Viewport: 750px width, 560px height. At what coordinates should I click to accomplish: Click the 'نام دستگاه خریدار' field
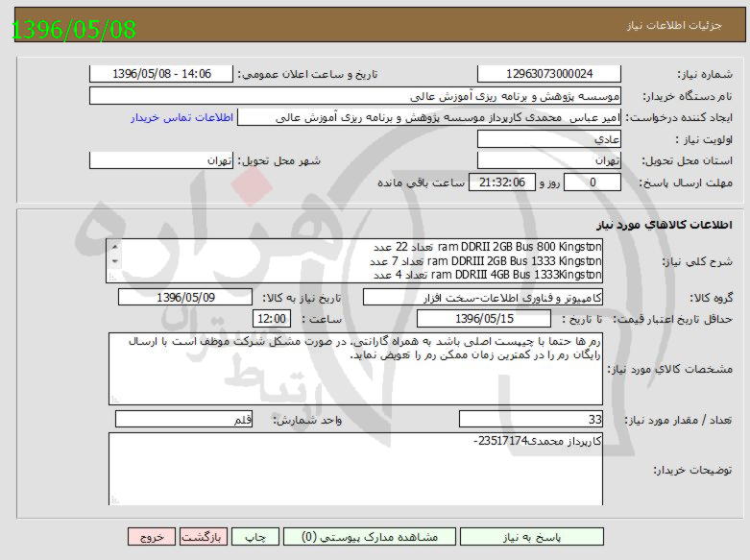(355, 96)
